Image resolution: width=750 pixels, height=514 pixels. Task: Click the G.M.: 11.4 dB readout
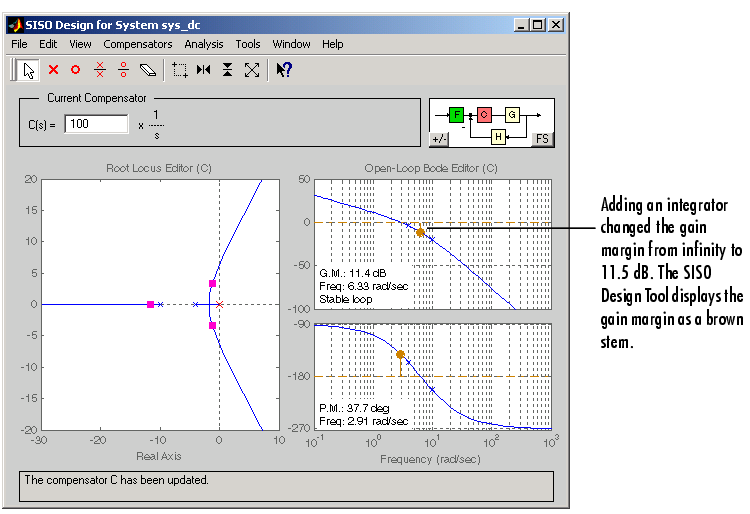[x=353, y=273]
